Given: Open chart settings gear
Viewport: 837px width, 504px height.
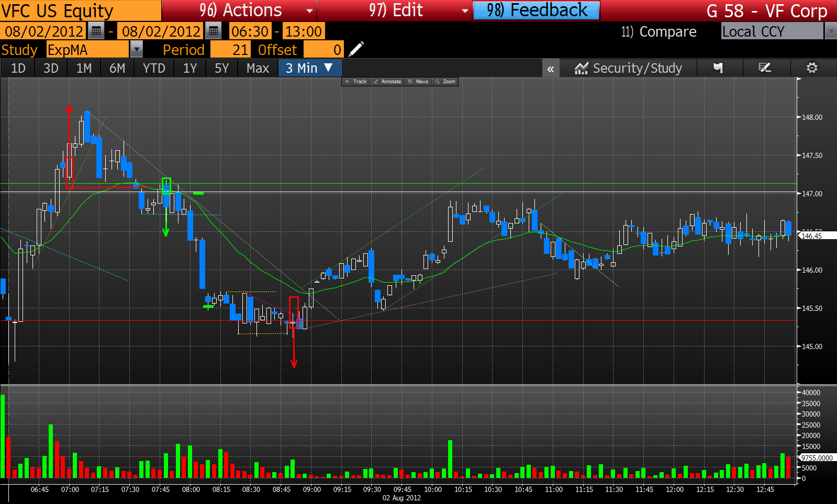Looking at the screenshot, I should tap(812, 68).
